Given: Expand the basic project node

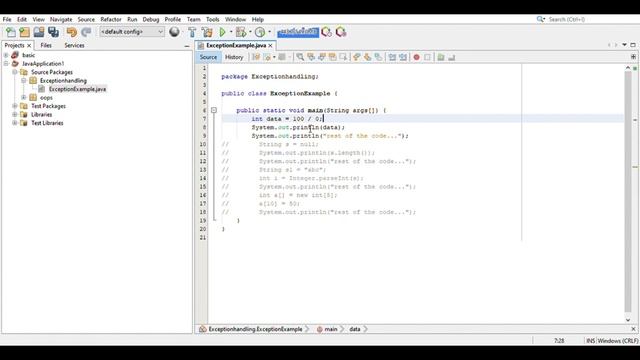Looking at the screenshot, I should [6, 55].
